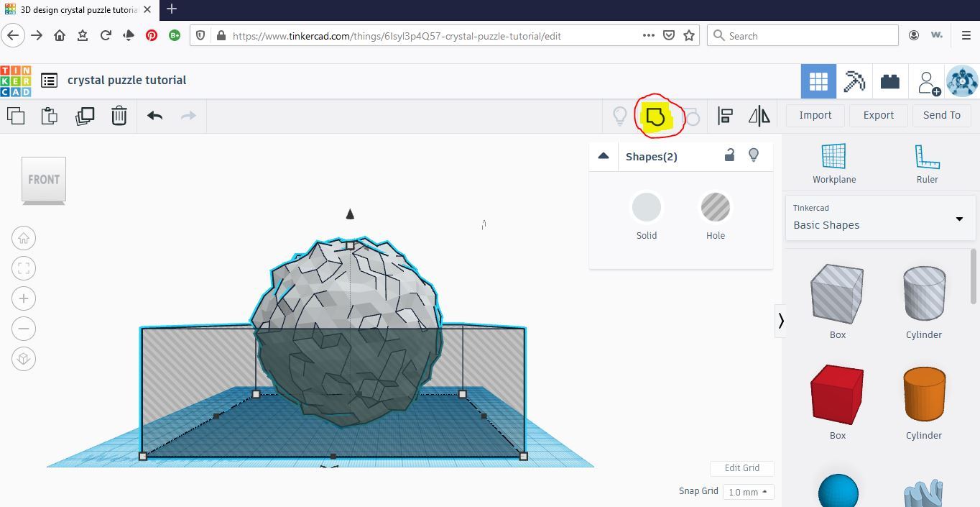Click the Tinkercad logo
The width and height of the screenshot is (980, 507).
[x=16, y=81]
